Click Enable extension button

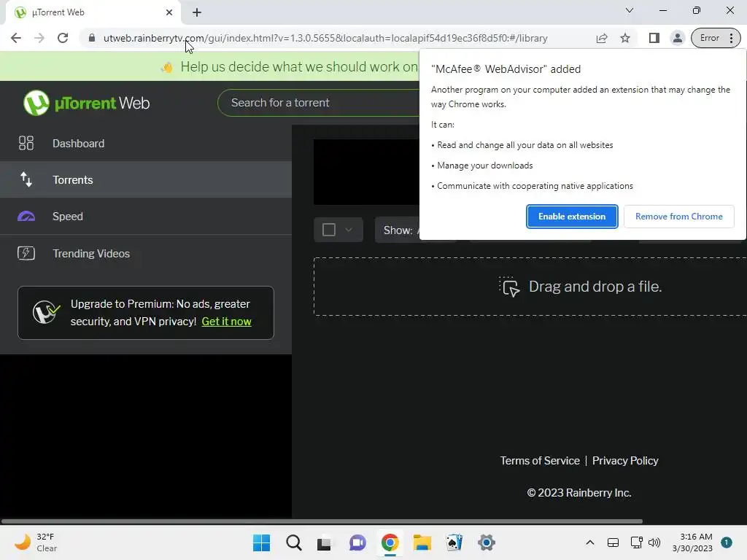coord(572,216)
